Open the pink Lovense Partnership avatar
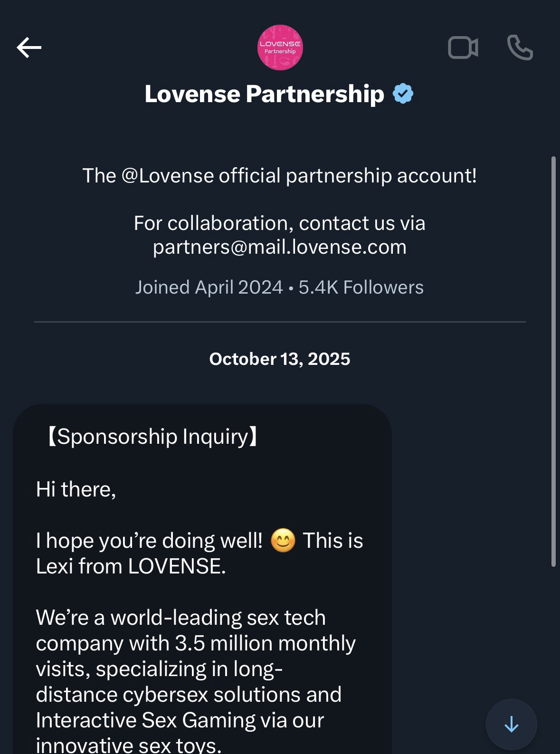Image resolution: width=560 pixels, height=754 pixels. tap(280, 48)
